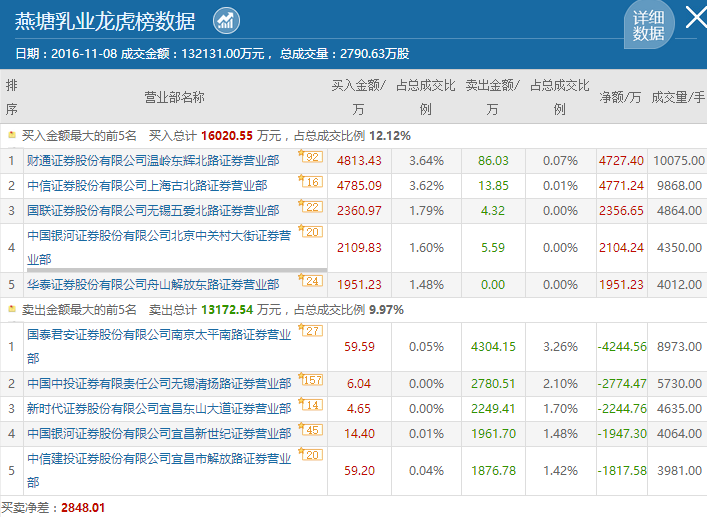
Task: Select net amount -1947.30
Action: click(622, 434)
